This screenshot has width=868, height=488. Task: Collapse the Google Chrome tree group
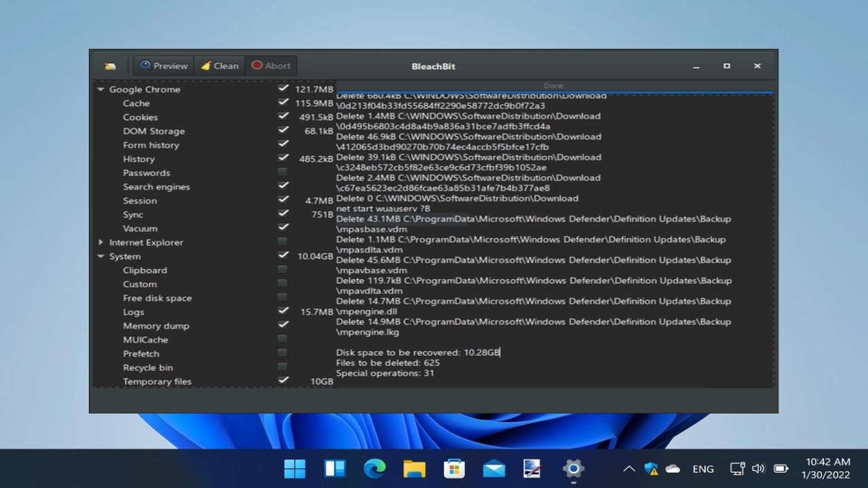tap(100, 89)
